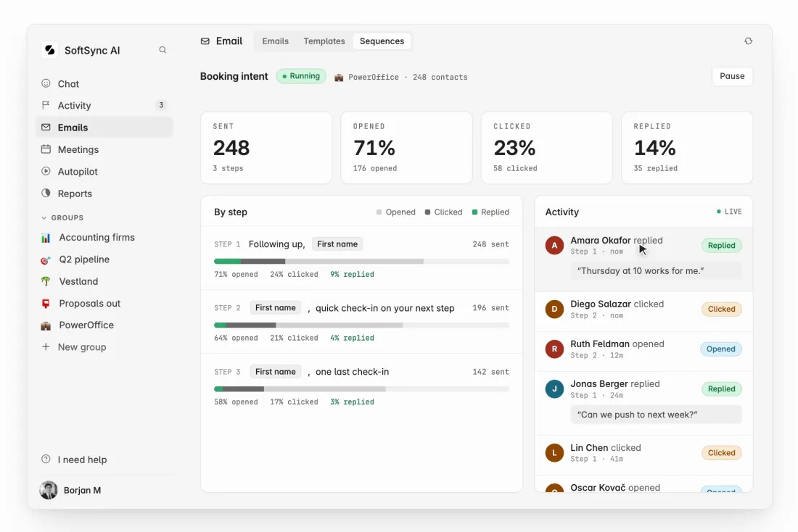This screenshot has width=798, height=532.
Task: Open Borjan M profile photo
Action: 49,490
